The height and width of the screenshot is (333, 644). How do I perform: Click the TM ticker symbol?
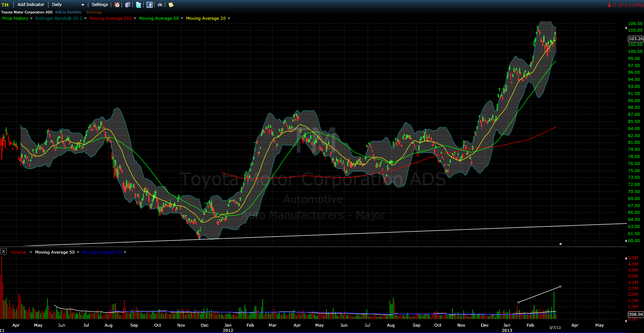[x=5, y=5]
